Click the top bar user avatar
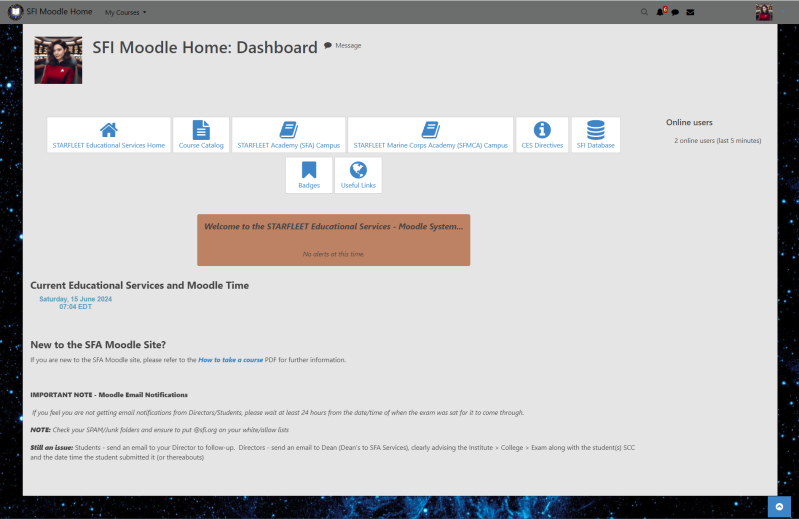 click(764, 12)
